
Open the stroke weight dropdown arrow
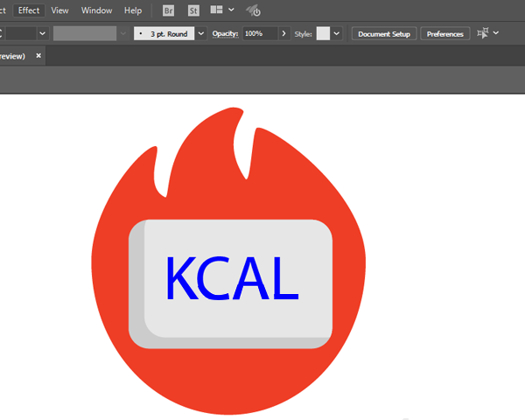click(42, 33)
